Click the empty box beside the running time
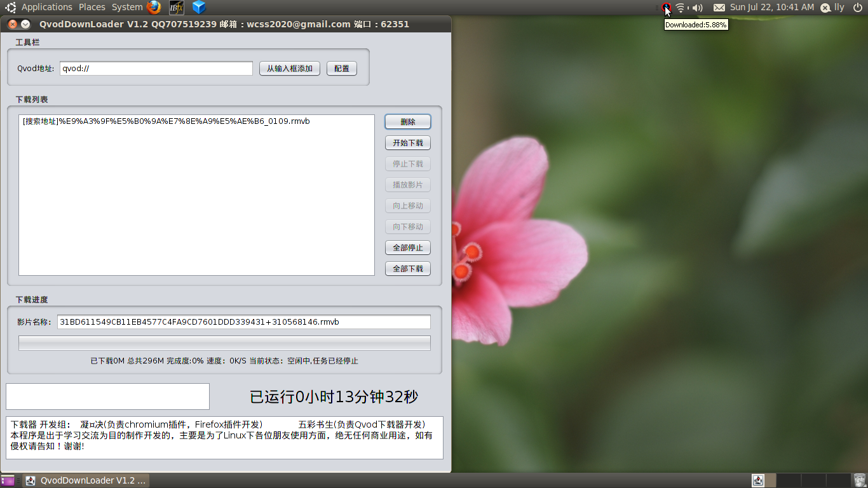 [107, 396]
